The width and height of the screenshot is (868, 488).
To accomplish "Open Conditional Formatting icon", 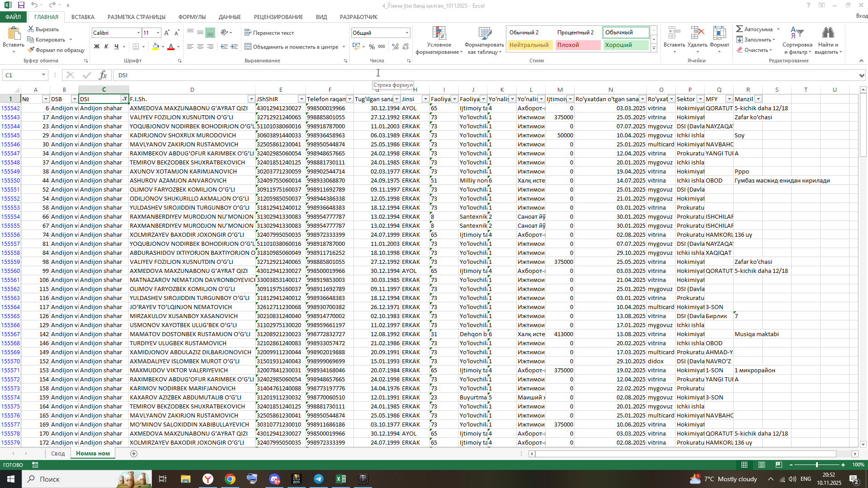I will coord(439,34).
